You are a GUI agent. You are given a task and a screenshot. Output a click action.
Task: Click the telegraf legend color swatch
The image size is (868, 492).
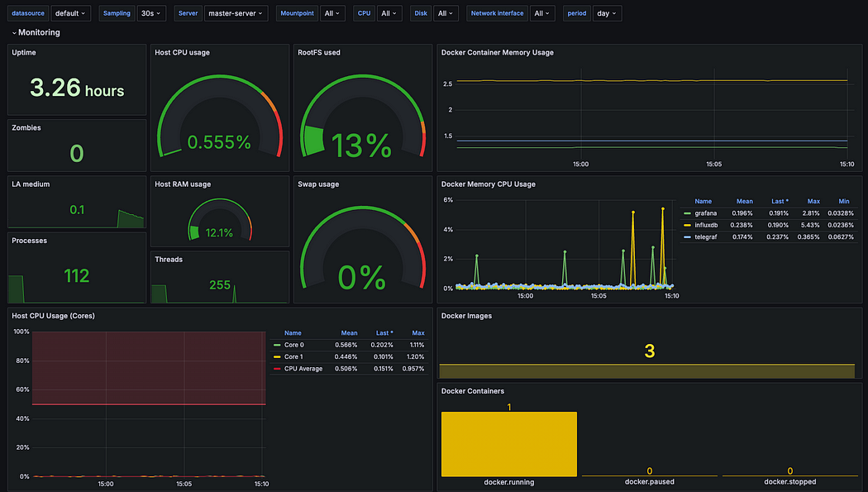tap(687, 236)
